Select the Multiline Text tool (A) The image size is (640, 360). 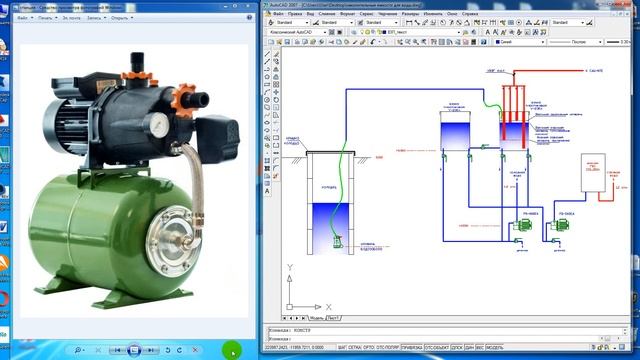click(267, 191)
